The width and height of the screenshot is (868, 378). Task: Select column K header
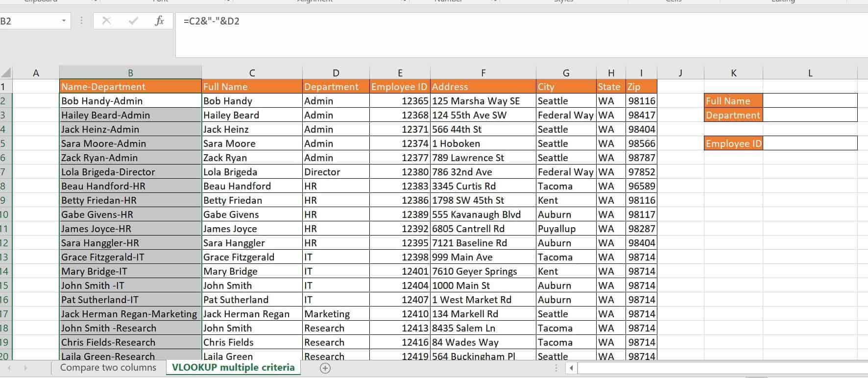(733, 73)
